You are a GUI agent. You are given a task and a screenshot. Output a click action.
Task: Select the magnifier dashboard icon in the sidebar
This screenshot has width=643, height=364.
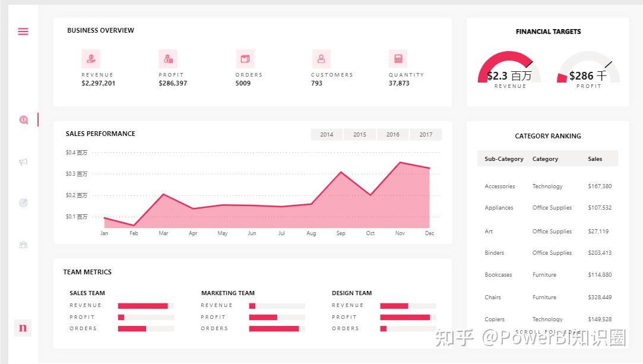[23, 119]
